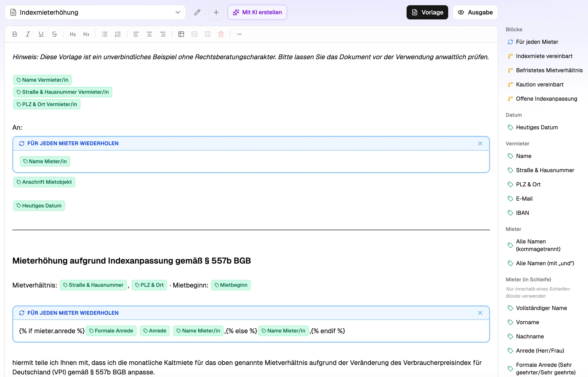Select the Formale Anrede tag in editor

(111, 331)
